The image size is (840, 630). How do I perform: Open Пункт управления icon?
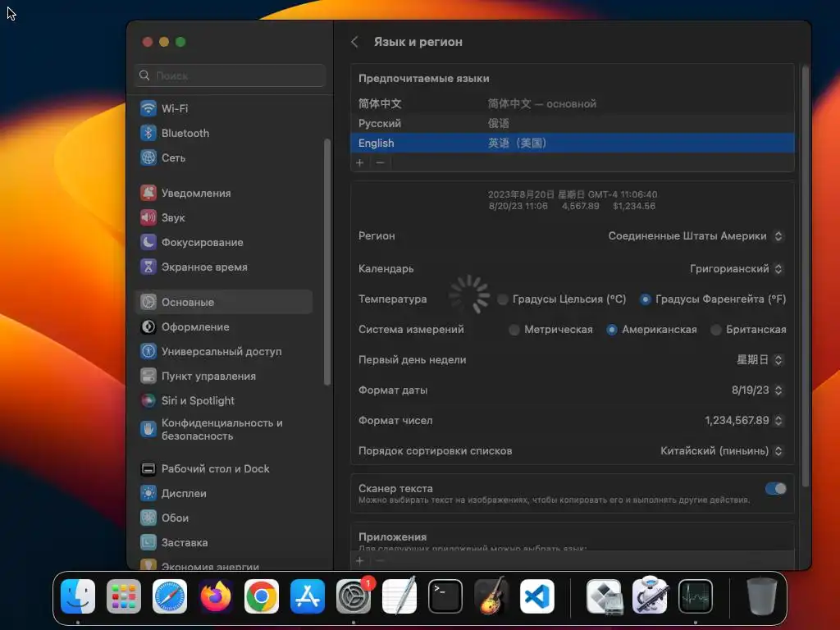tap(148, 376)
